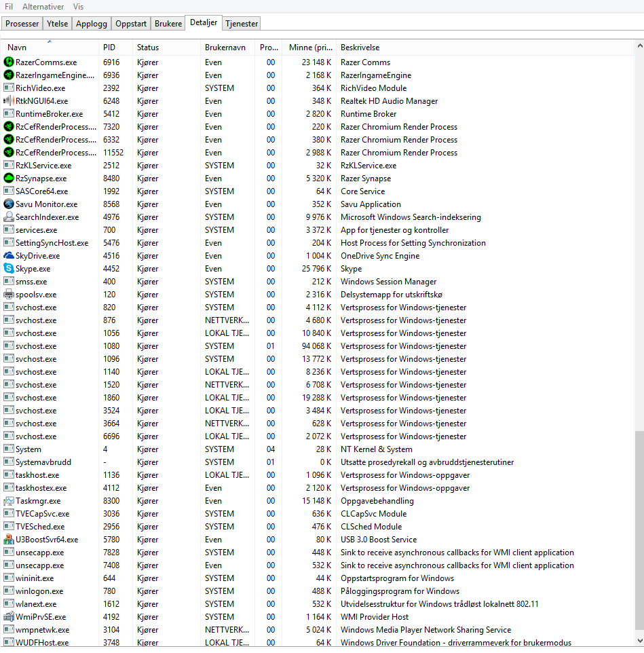Viewport: 644px width, 653px height.
Task: Click the TVECapSvc.exe icon
Action: click(x=9, y=514)
